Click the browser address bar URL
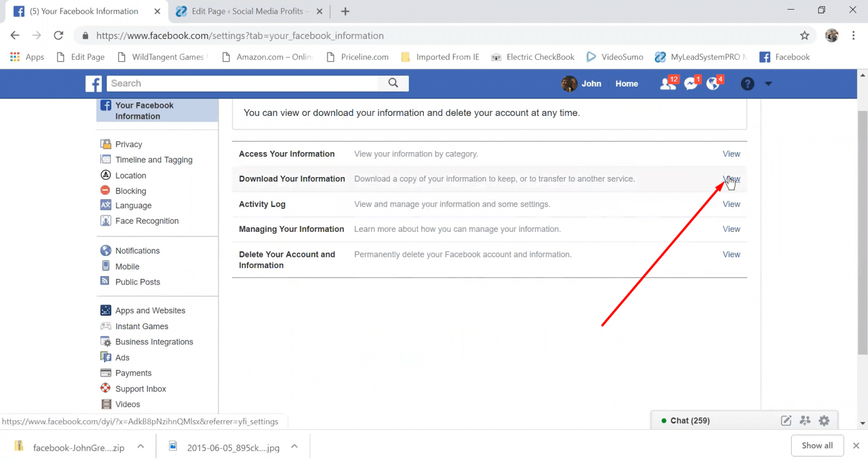 (240, 36)
